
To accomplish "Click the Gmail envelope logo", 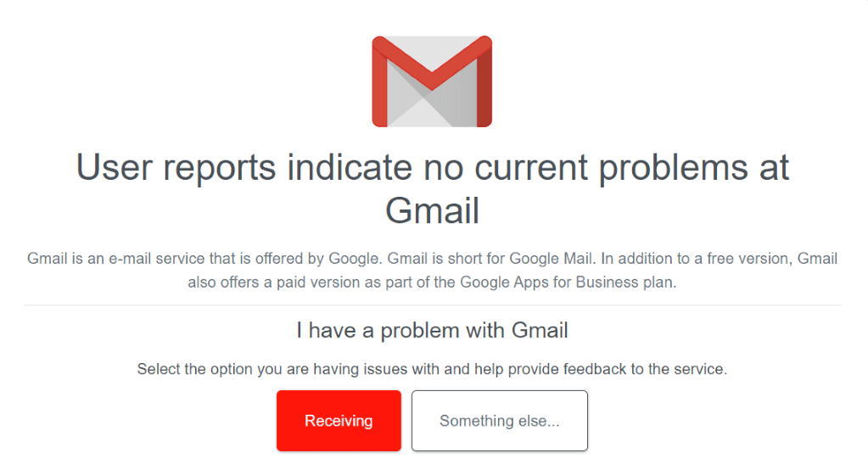I will pyautogui.click(x=432, y=81).
